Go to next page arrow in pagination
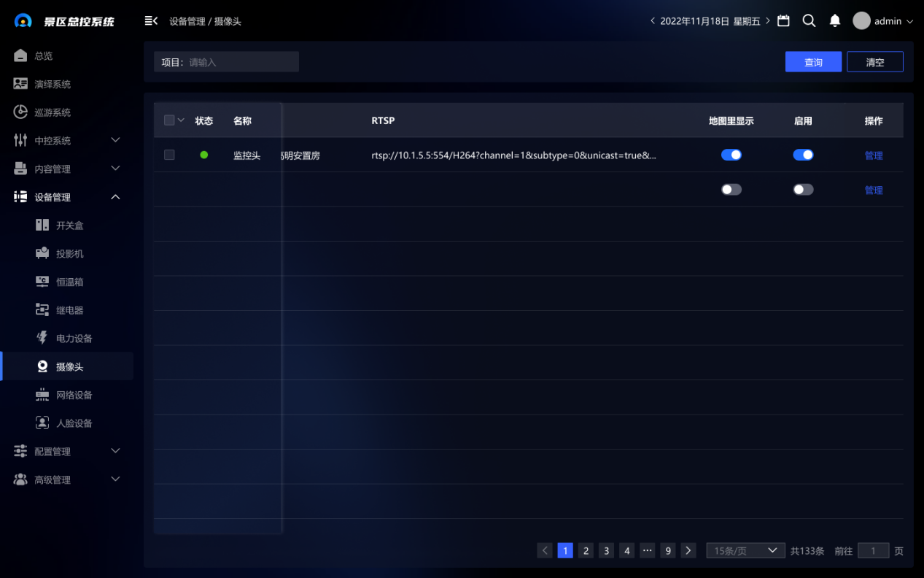The width and height of the screenshot is (924, 578). point(688,551)
